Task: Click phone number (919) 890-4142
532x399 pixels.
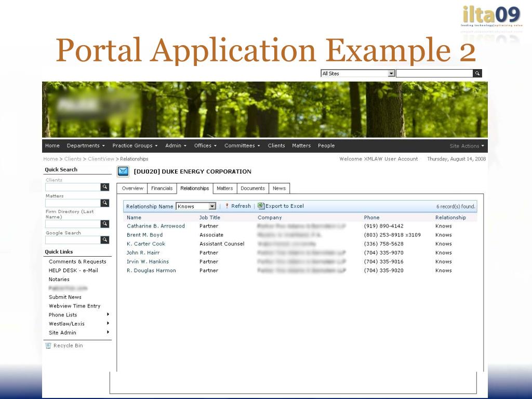Action: tap(384, 226)
